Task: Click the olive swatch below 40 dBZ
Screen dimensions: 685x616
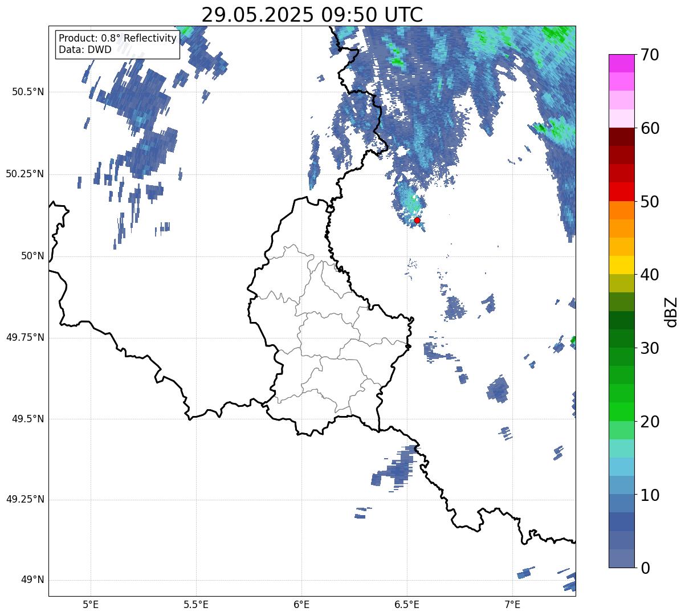Action: click(x=621, y=283)
